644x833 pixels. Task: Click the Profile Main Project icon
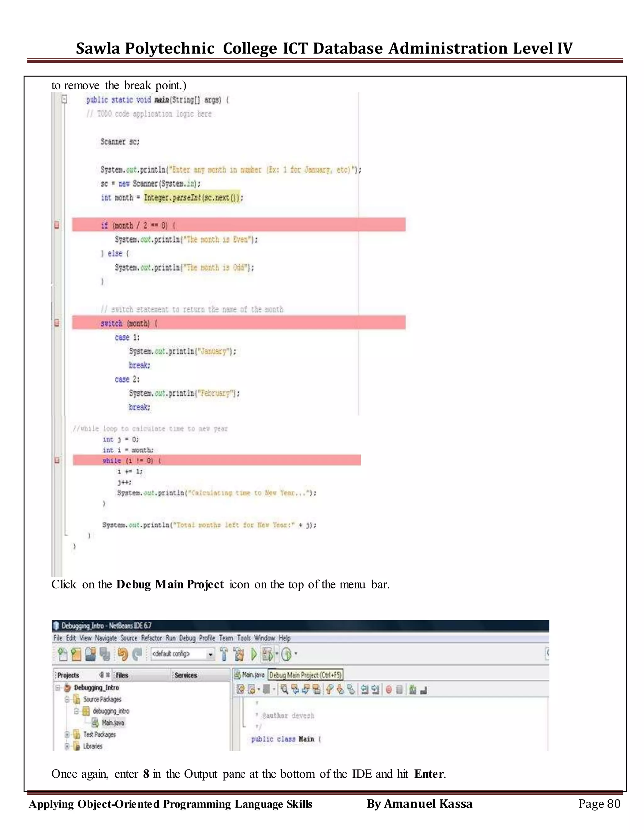click(x=286, y=654)
